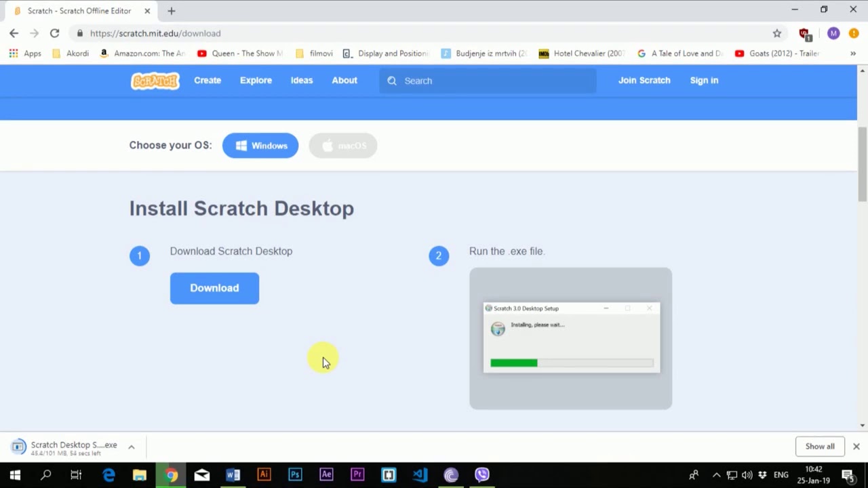Click the address bar URL
This screenshot has width=868, height=488.
pos(155,33)
